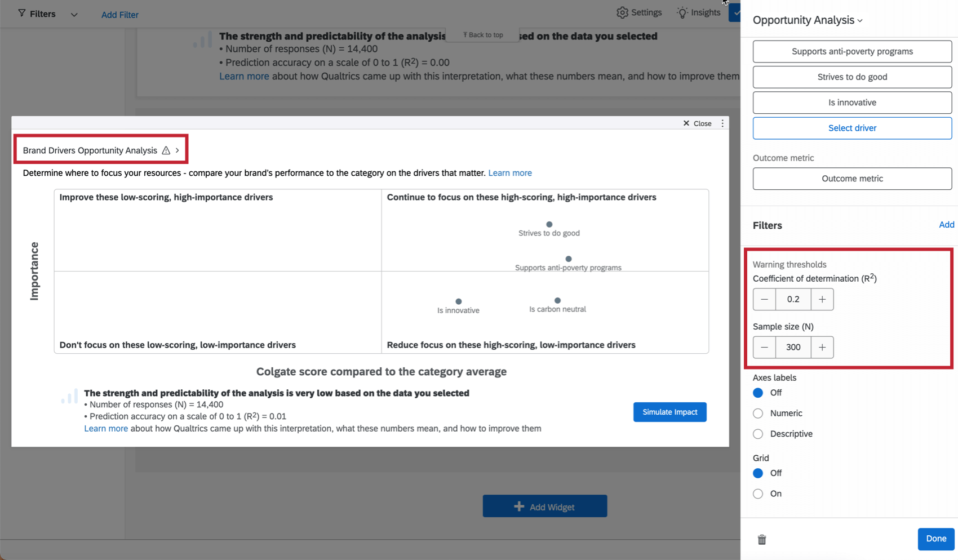Screen dimensions: 958x560
Task: Open the Opportunity Analysis dropdown
Action: coord(859,20)
